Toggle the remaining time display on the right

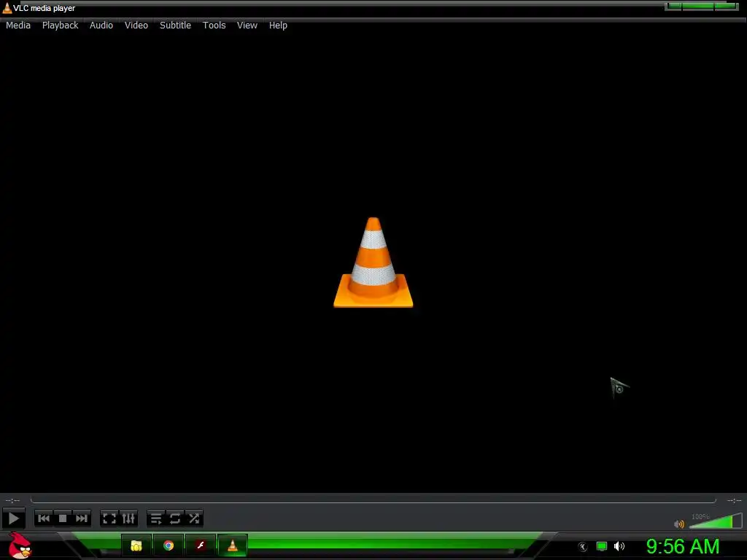(734, 500)
